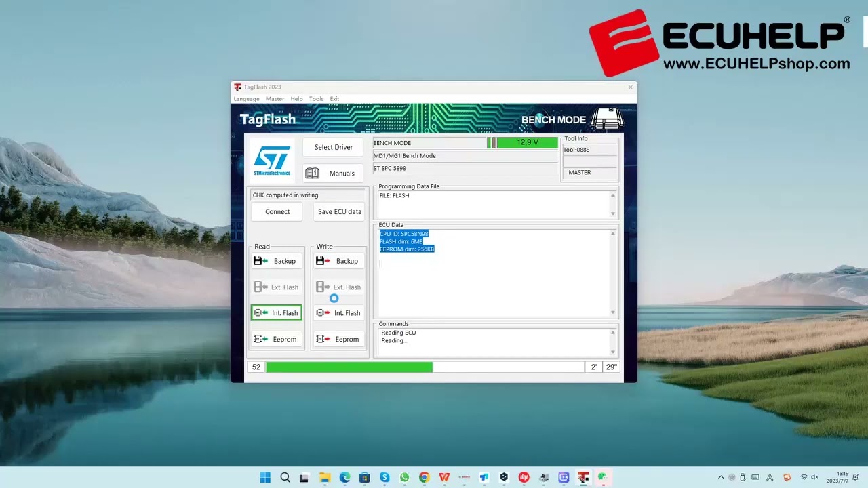Open WeChat from taskbar

(x=603, y=478)
